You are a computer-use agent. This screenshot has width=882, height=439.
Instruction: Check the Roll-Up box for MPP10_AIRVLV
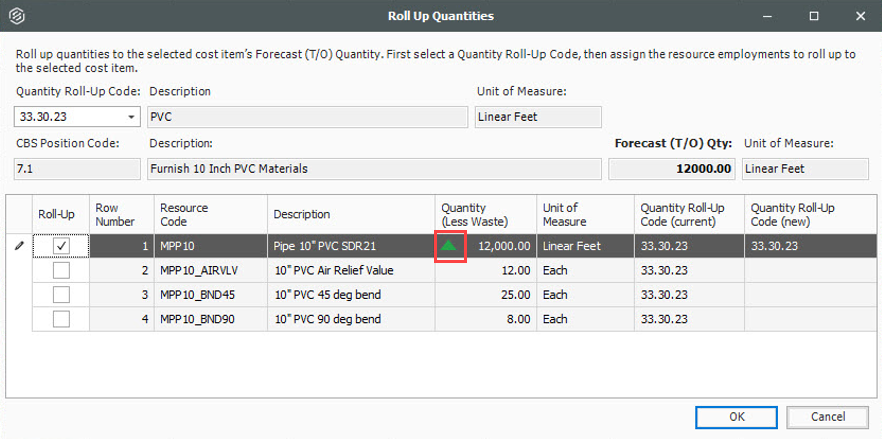[x=61, y=270]
